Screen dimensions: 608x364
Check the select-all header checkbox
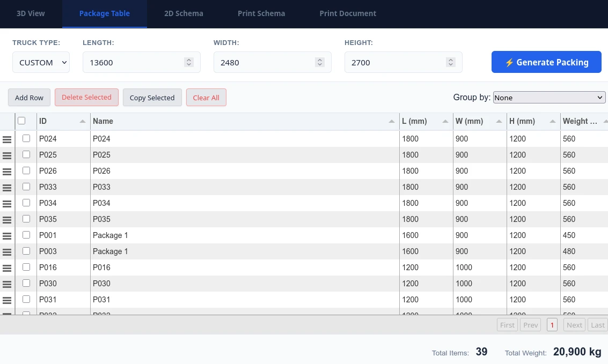point(21,121)
